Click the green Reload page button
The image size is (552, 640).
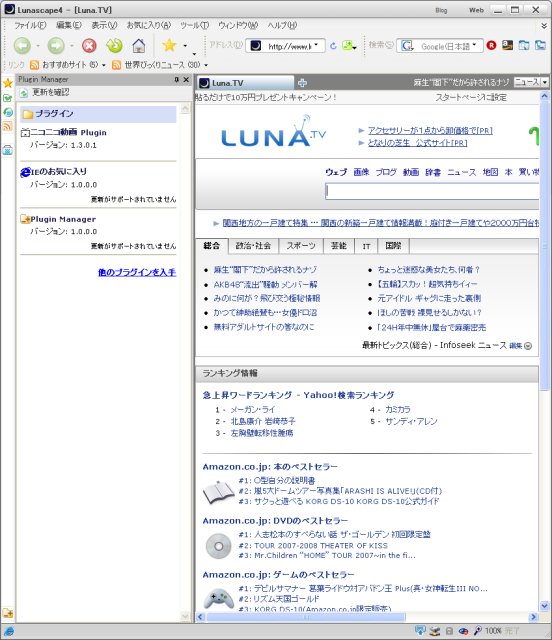pyautogui.click(x=114, y=45)
